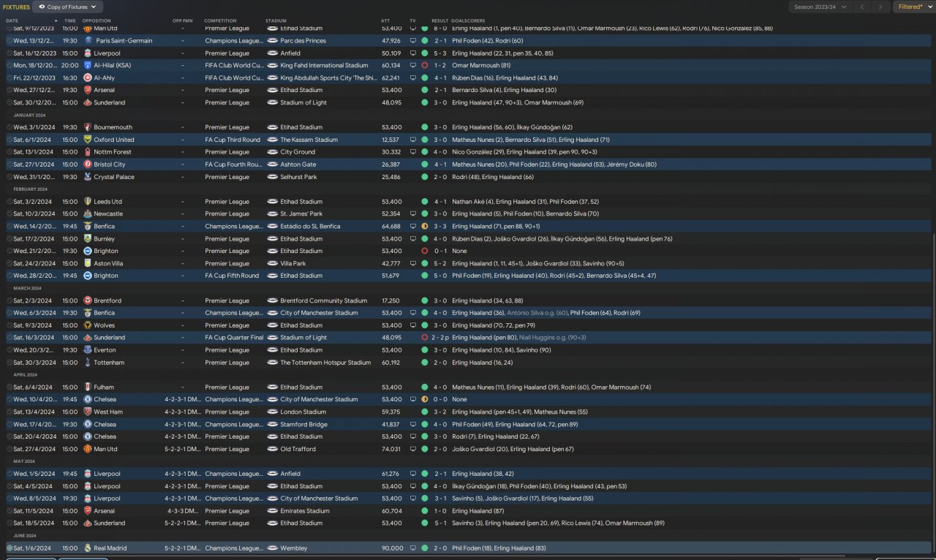Sort by the Opp Fmn column header
The height and width of the screenshot is (560, 936).
pos(182,20)
